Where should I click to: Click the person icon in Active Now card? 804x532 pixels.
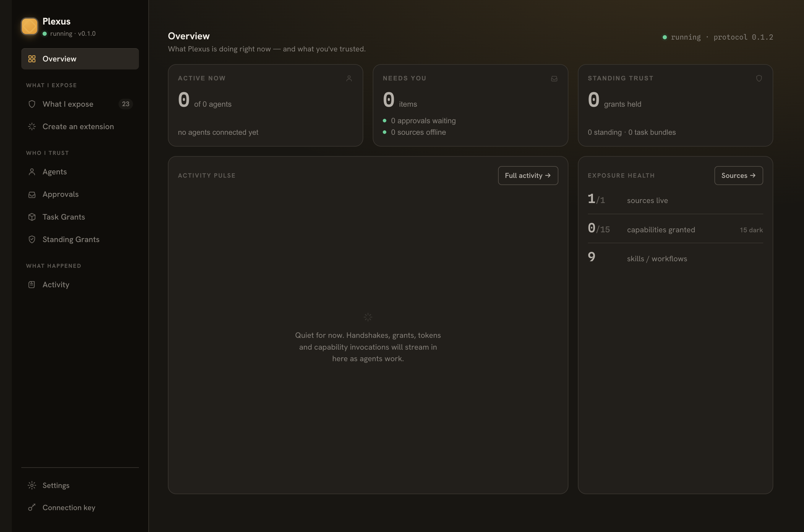(349, 78)
